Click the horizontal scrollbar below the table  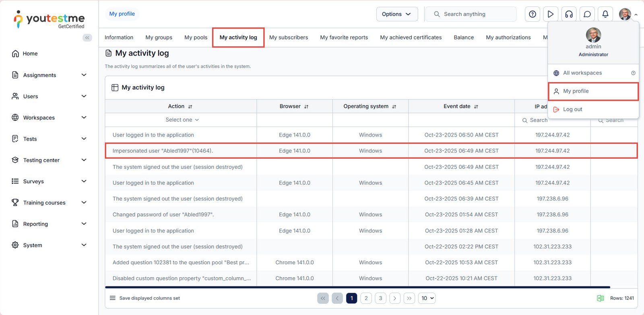(x=357, y=287)
